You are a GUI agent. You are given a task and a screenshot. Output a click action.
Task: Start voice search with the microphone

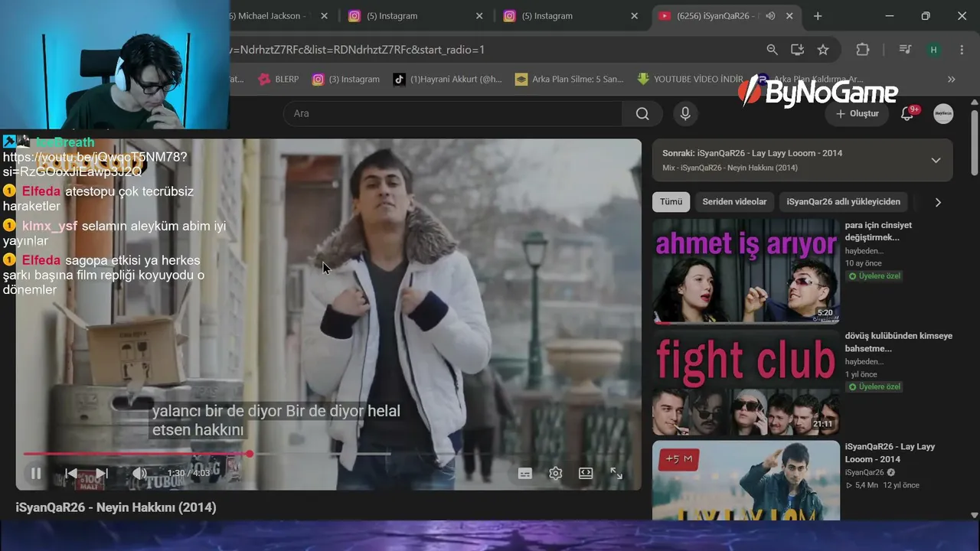pyautogui.click(x=685, y=113)
